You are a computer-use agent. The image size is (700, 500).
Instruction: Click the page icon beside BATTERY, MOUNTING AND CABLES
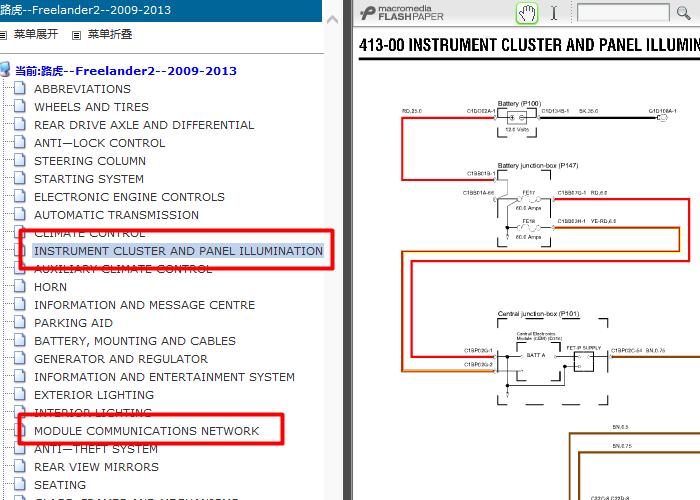(x=20, y=340)
